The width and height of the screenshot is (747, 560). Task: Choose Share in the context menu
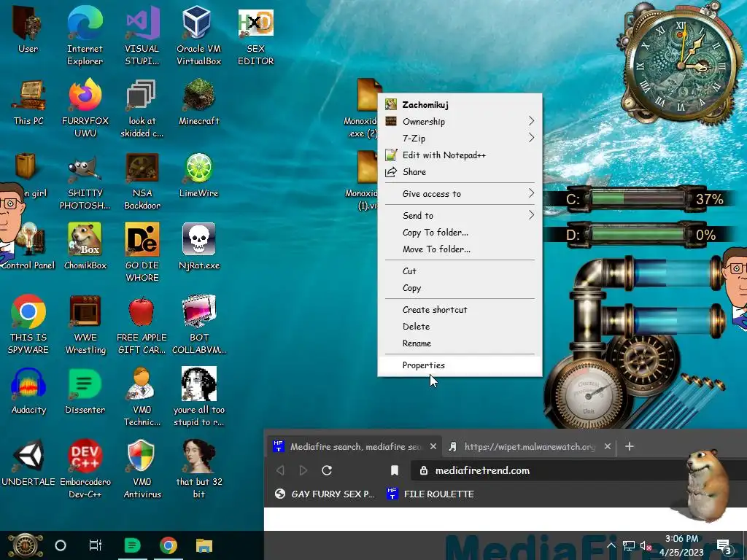460,172
